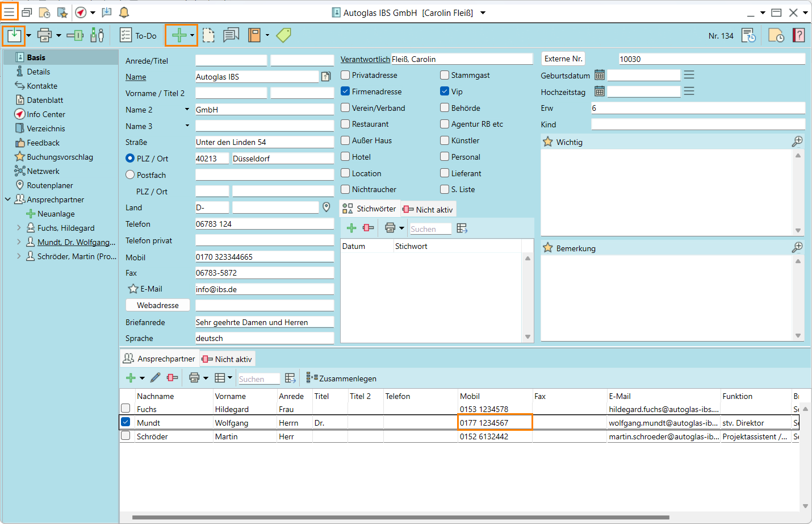
Task: Click Zusammenlegen in the contacts toolbar
Action: click(x=342, y=379)
